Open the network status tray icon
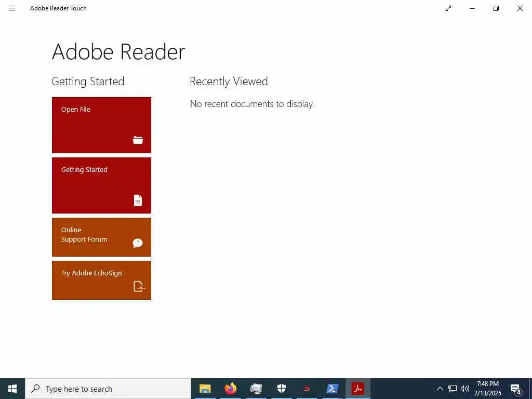This screenshot has height=399, width=532. pyautogui.click(x=453, y=389)
